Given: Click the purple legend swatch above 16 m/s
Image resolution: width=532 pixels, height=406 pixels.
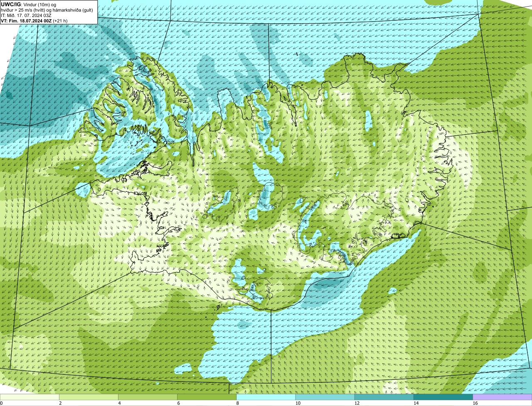Looking at the screenshot, I should (x=502, y=397).
